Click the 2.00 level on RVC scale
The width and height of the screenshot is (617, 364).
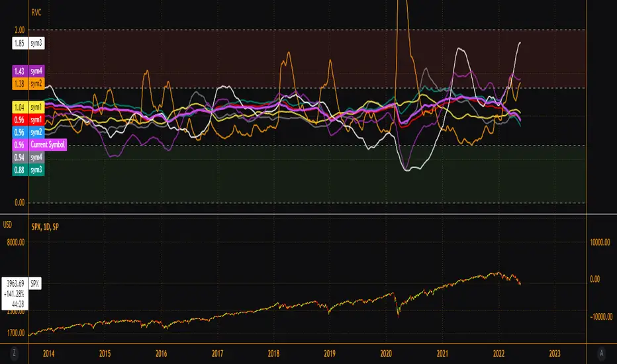19,30
